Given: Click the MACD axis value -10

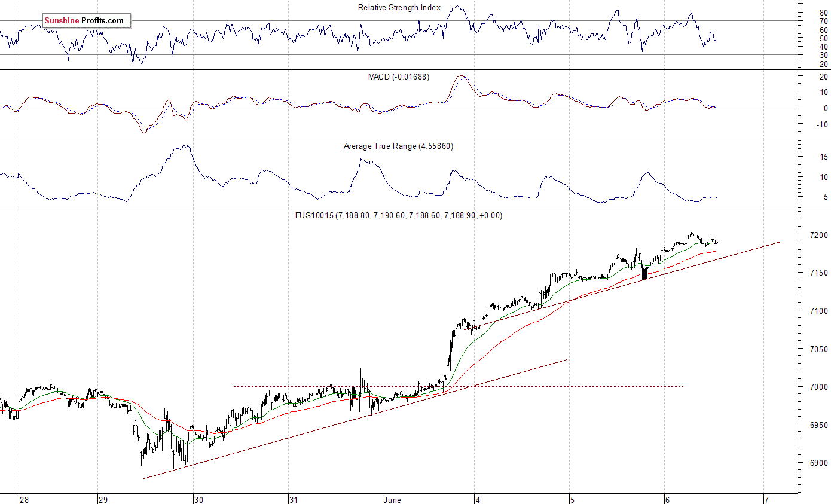Looking at the screenshot, I should [823, 125].
